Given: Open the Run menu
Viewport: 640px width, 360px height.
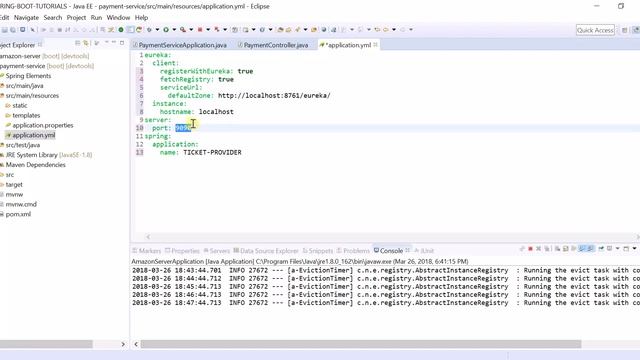Looking at the screenshot, I should 96,18.
